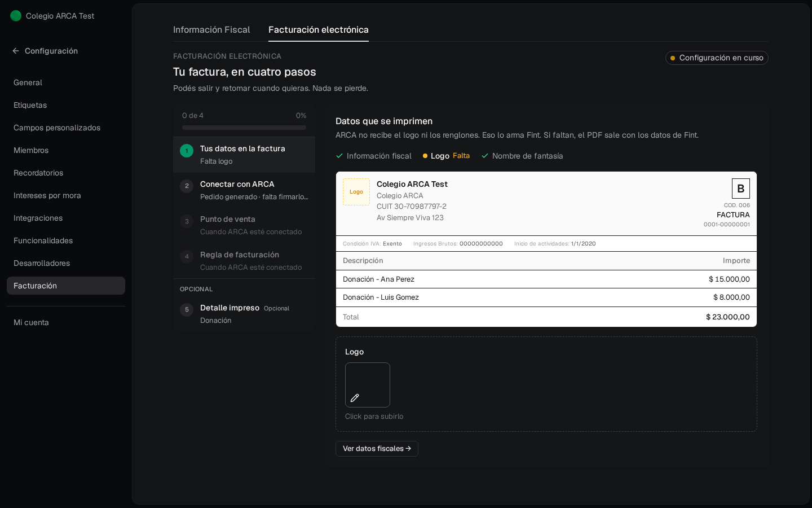Click the CUIT 30-70987797-2 text
Screen dimensions: 812x508
[412, 207]
